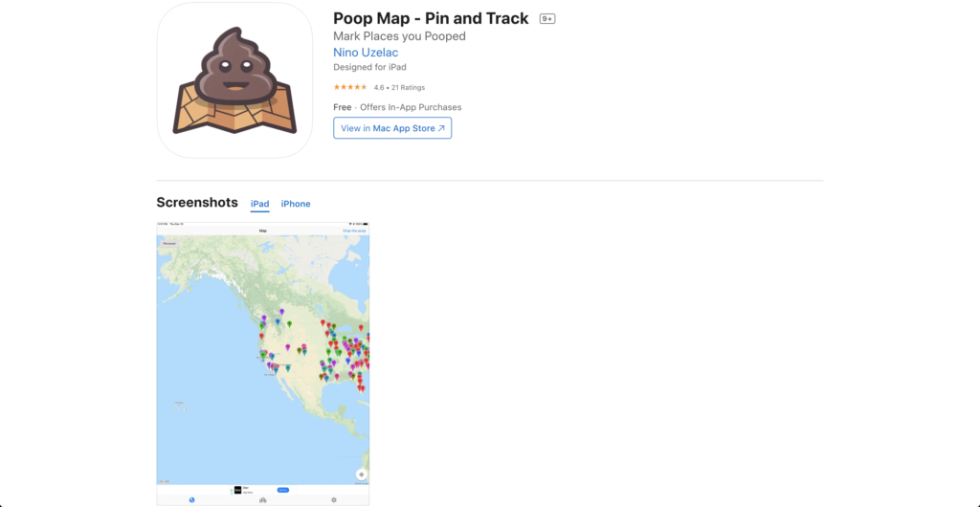
Task: Switch to the iPad screenshots tab
Action: [259, 204]
